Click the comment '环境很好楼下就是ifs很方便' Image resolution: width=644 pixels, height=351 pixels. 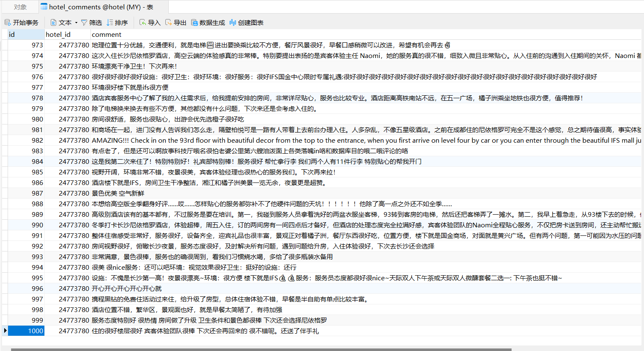pos(130,87)
